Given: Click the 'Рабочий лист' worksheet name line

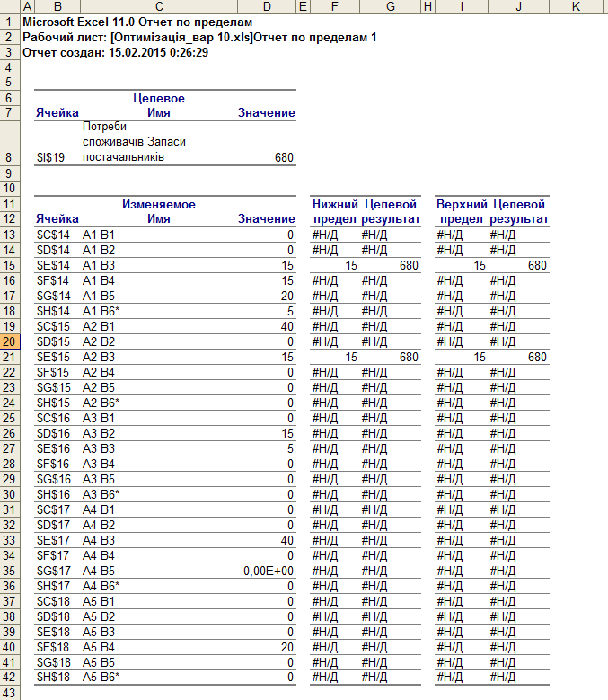Looking at the screenshot, I should 199,38.
